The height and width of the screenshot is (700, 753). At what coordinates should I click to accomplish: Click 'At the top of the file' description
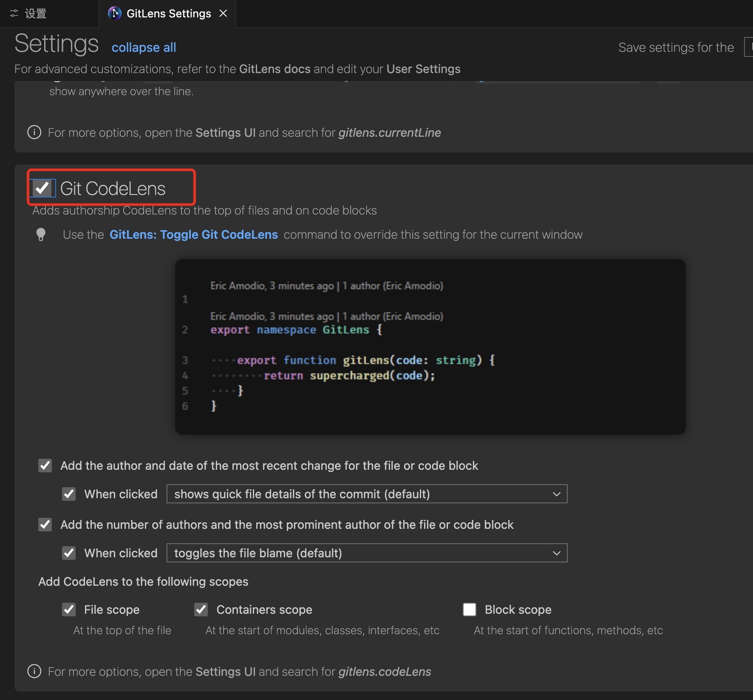click(x=122, y=630)
